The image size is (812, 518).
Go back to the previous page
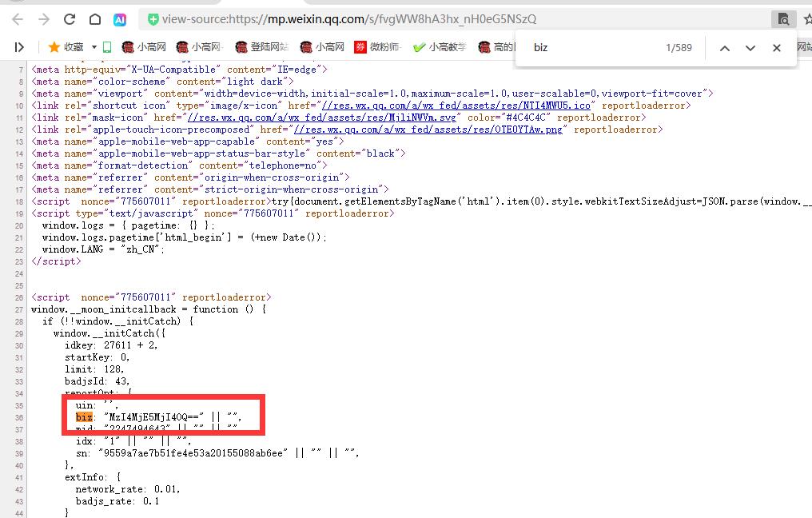pyautogui.click(x=18, y=20)
